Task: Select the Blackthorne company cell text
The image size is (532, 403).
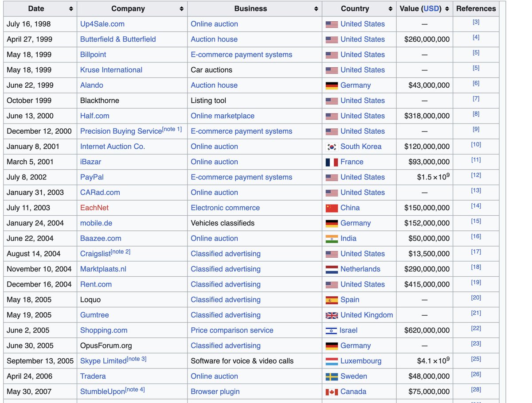Action: tap(100, 101)
